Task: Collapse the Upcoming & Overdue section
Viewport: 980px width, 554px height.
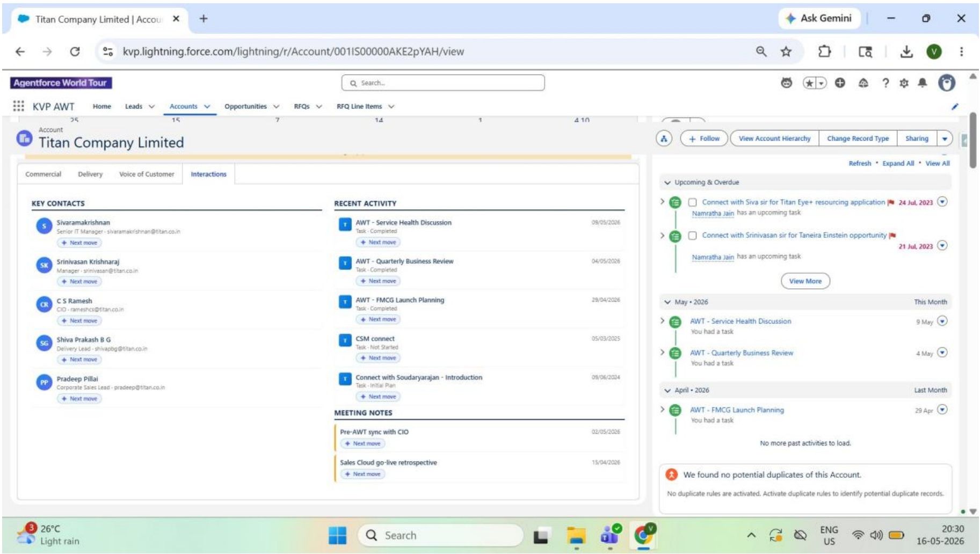Action: click(x=667, y=183)
